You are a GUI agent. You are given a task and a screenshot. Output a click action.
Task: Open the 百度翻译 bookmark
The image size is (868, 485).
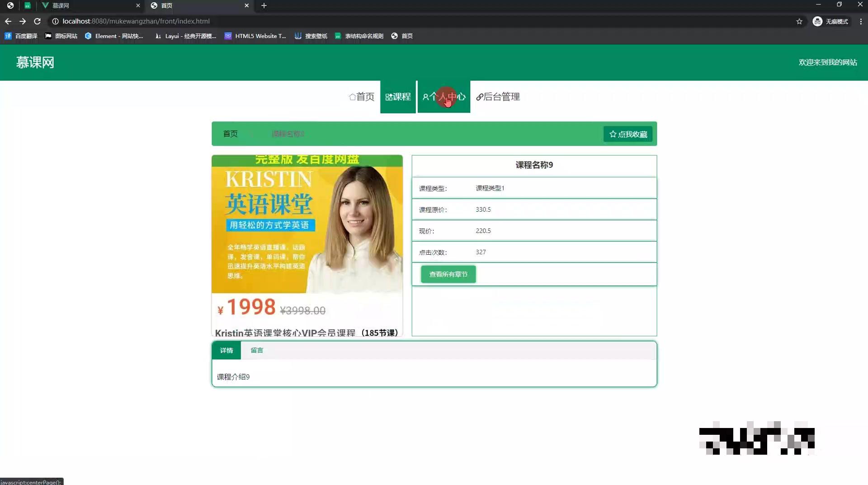point(21,36)
